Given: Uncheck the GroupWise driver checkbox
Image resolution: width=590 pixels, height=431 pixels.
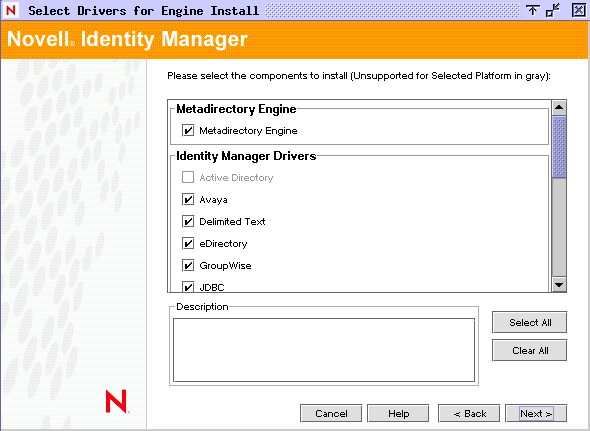Looking at the screenshot, I should pos(188,265).
